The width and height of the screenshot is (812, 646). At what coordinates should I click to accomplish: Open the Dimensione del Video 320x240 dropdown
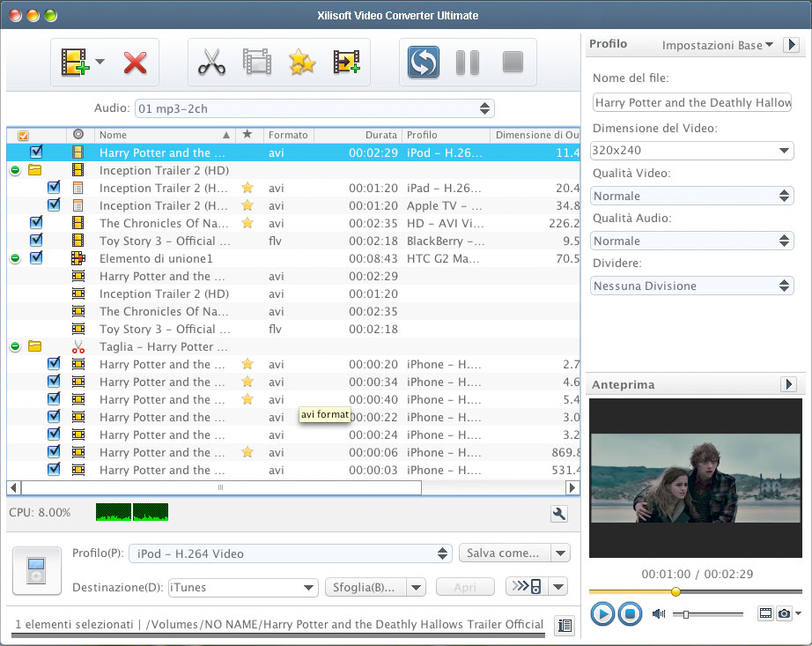(692, 150)
